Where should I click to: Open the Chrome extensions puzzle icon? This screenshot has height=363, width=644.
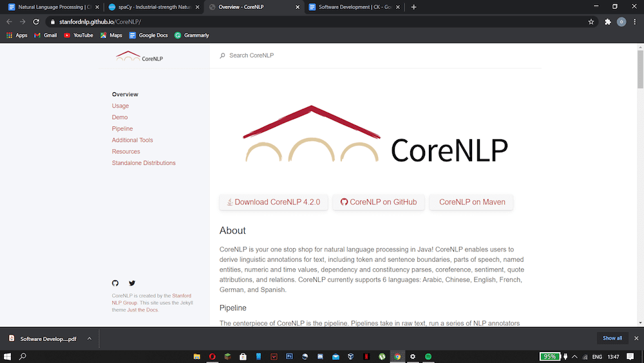608,22
